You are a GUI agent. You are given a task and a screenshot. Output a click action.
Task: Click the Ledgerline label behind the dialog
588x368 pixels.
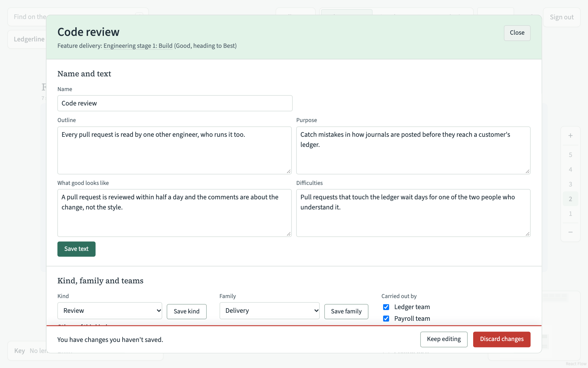(29, 39)
